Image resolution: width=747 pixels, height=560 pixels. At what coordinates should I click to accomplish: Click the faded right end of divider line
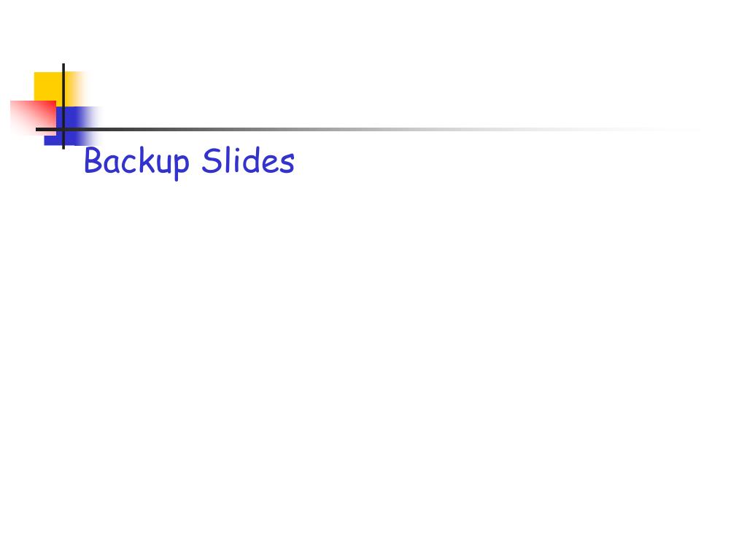click(667, 129)
